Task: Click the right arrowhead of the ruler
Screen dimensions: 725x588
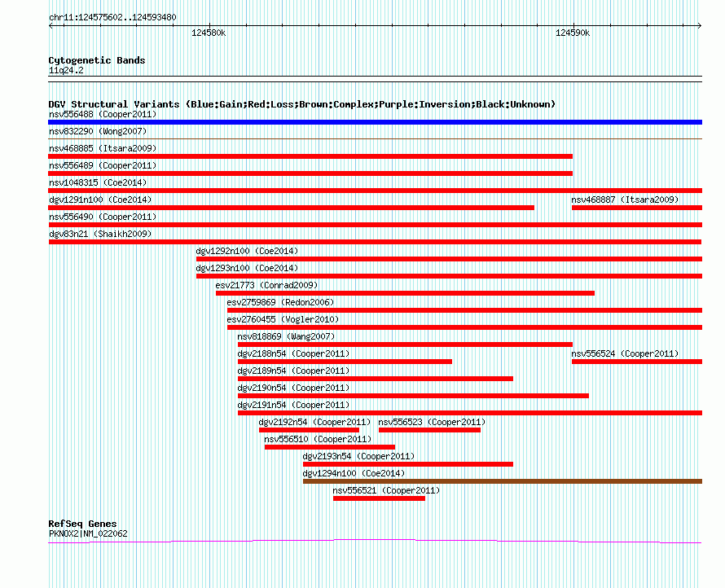Action: [x=700, y=25]
